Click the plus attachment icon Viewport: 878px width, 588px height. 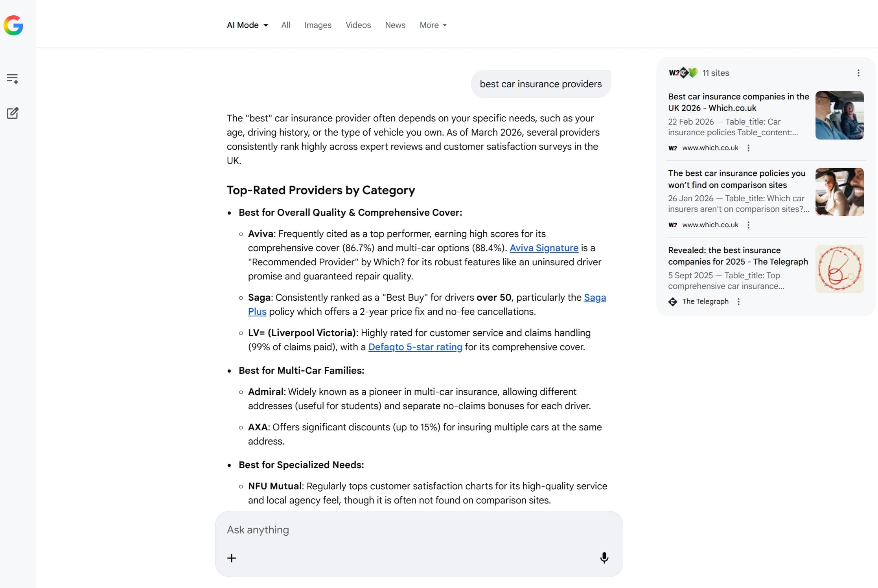pos(232,558)
